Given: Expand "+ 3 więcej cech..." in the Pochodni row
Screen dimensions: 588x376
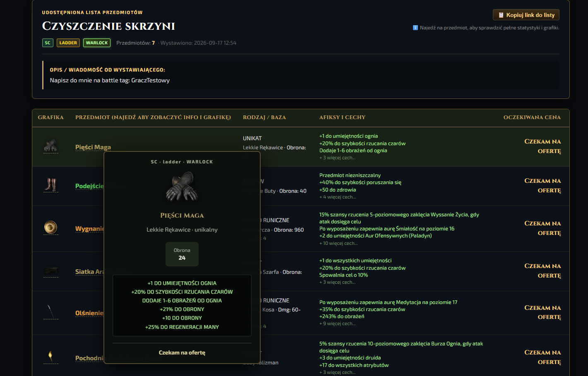Looking at the screenshot, I should pyautogui.click(x=337, y=372).
